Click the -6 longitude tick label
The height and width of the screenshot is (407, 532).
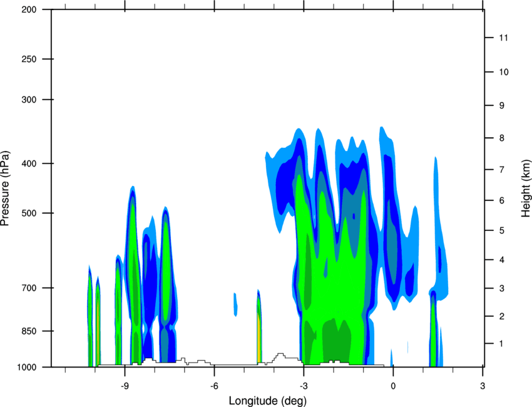[214, 386]
